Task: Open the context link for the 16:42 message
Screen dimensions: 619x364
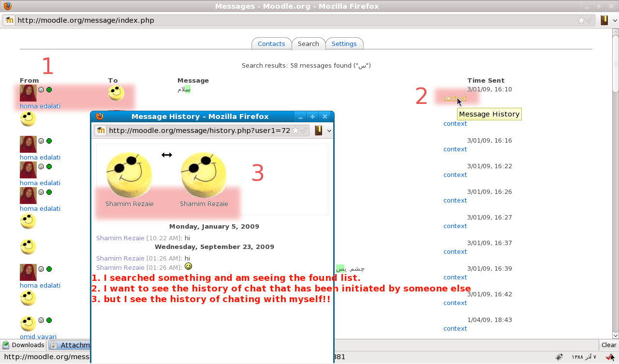Action: coord(455,303)
